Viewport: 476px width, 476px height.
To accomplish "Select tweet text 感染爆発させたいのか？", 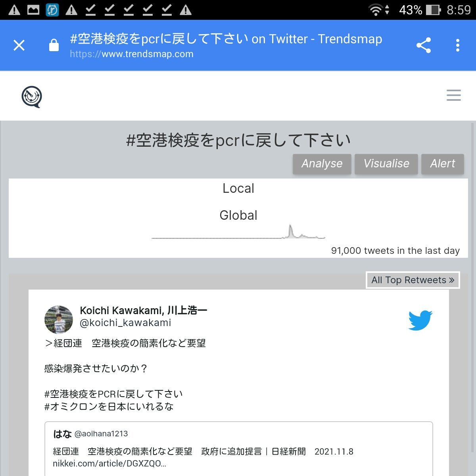I will (x=96, y=369).
